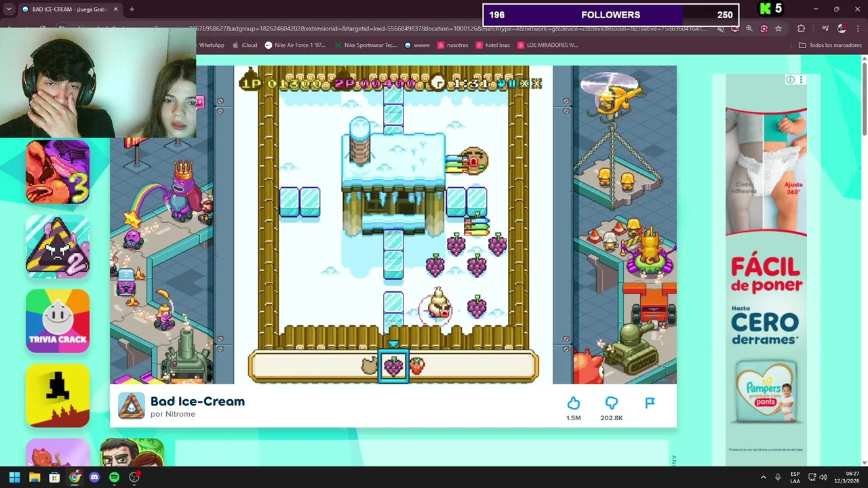Open the nosotros Airbnb bookmark
Viewport: 868px width, 488px height.
[x=453, y=45]
